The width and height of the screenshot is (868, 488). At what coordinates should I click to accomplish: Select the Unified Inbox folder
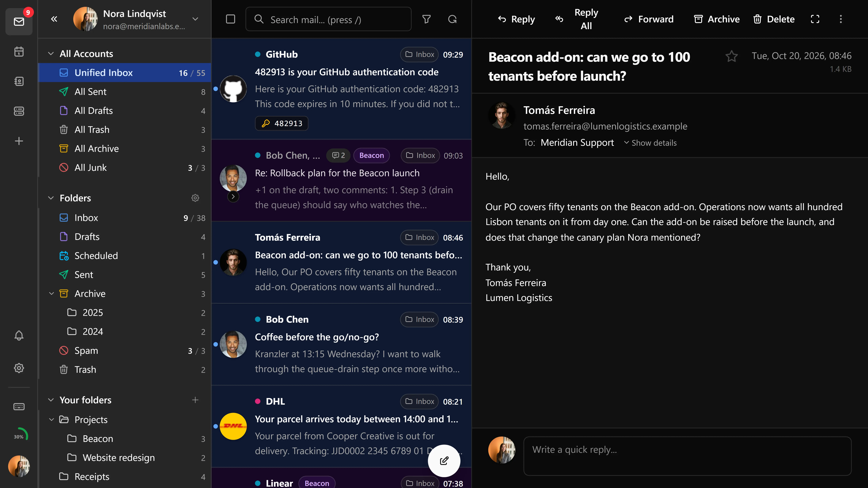point(125,73)
